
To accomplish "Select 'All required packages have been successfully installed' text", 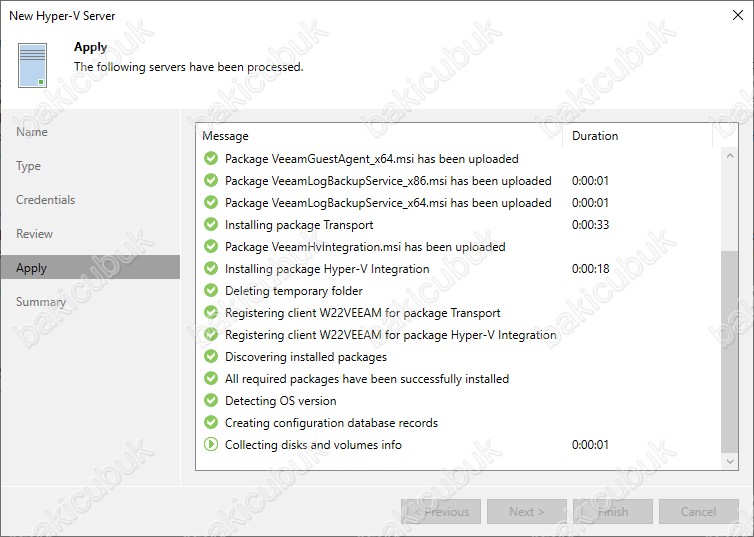I will coord(367,379).
